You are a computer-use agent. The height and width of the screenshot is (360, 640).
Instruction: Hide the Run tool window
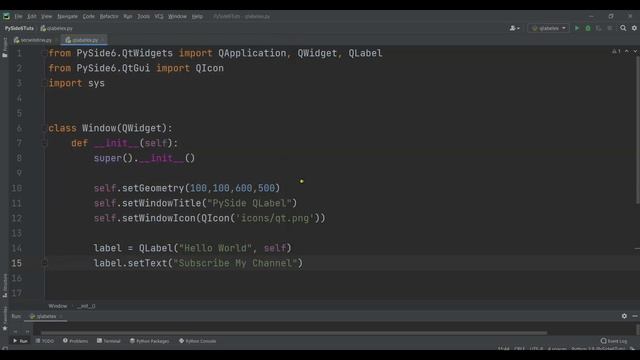[x=635, y=316]
